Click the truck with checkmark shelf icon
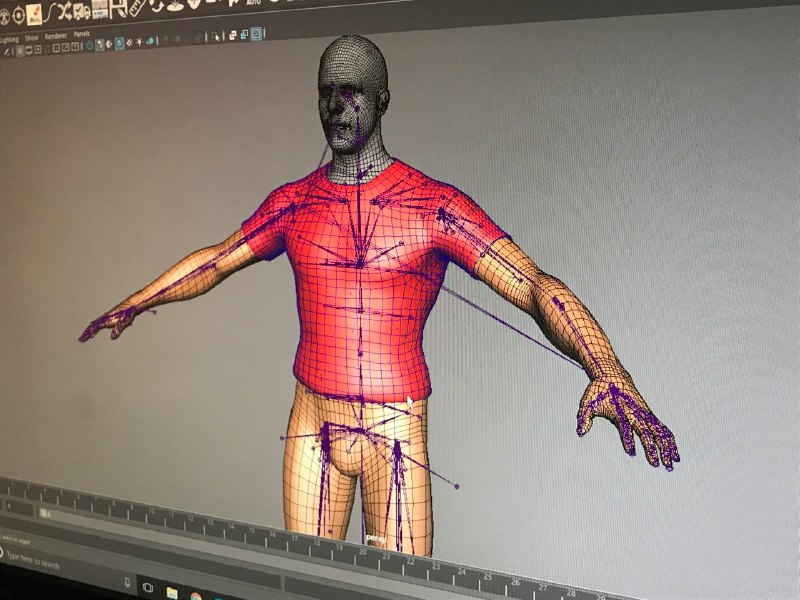Screen dimensions: 800x600 click(x=82, y=10)
